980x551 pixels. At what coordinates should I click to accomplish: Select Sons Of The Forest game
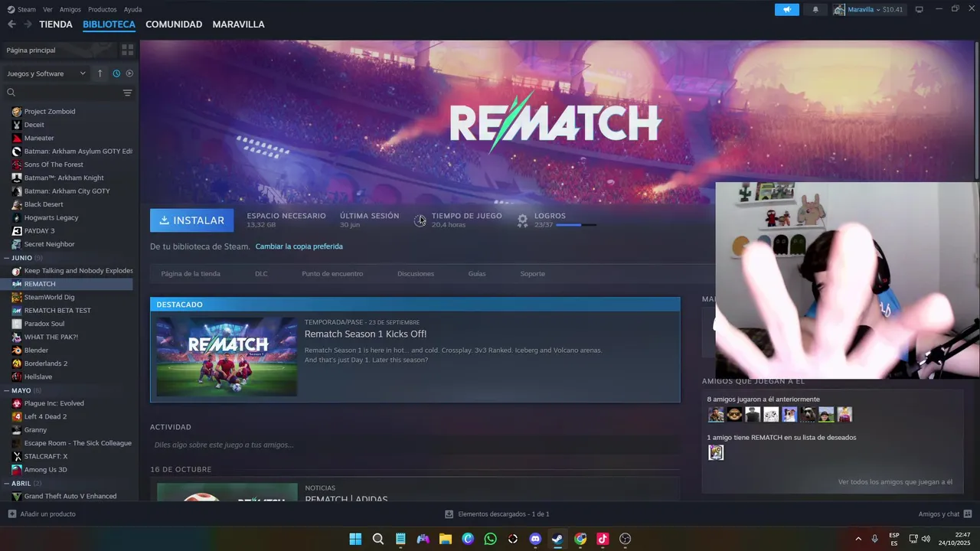pyautogui.click(x=54, y=165)
